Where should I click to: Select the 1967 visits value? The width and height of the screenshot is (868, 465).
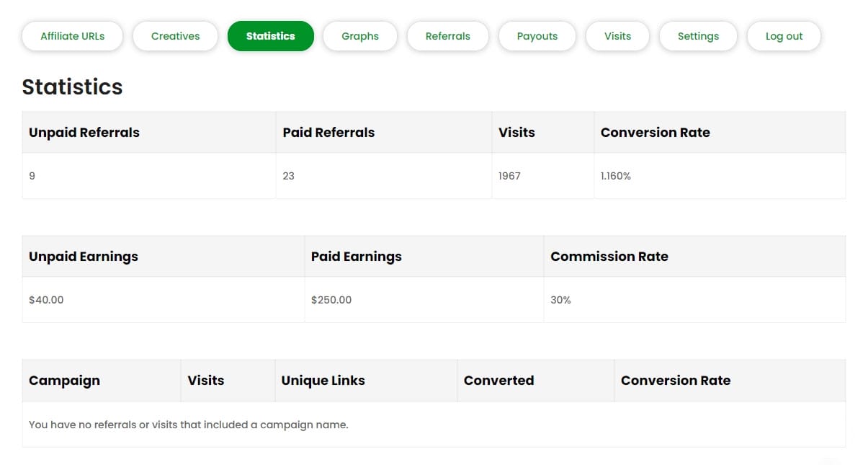point(509,176)
